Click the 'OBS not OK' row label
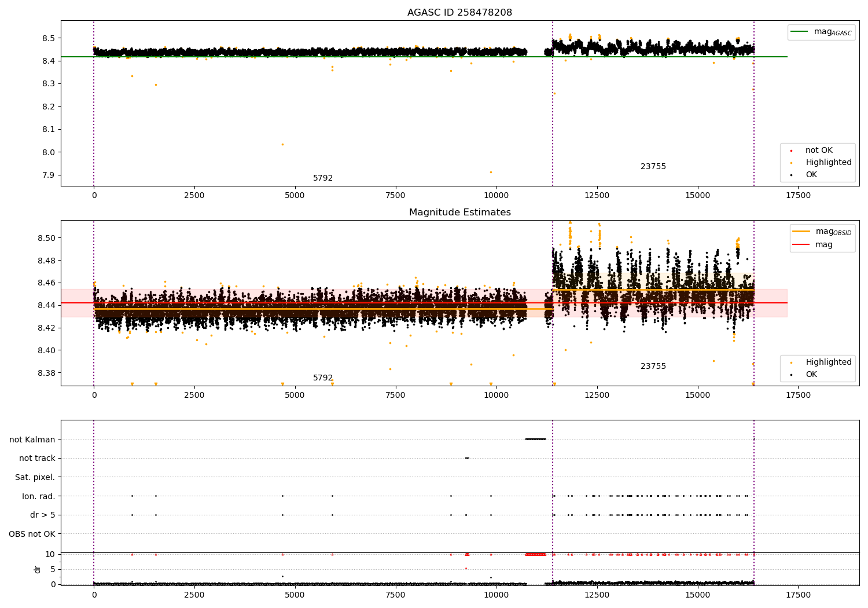This screenshot has width=868, height=608. tap(32, 534)
